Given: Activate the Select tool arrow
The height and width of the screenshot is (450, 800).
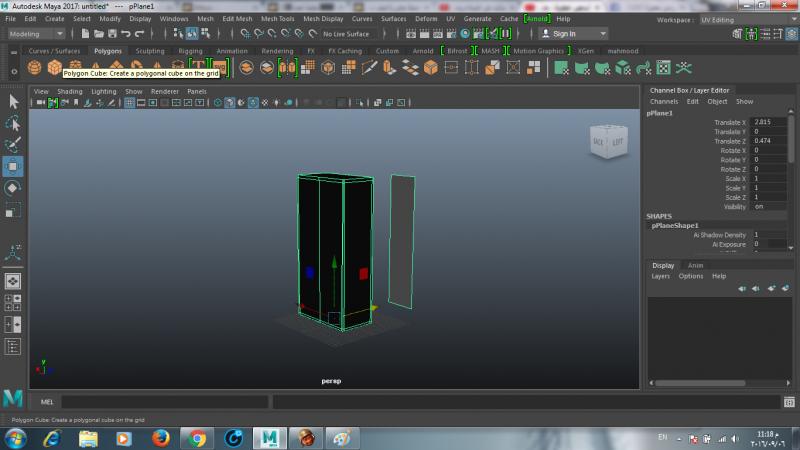Looking at the screenshot, I should click(x=13, y=101).
